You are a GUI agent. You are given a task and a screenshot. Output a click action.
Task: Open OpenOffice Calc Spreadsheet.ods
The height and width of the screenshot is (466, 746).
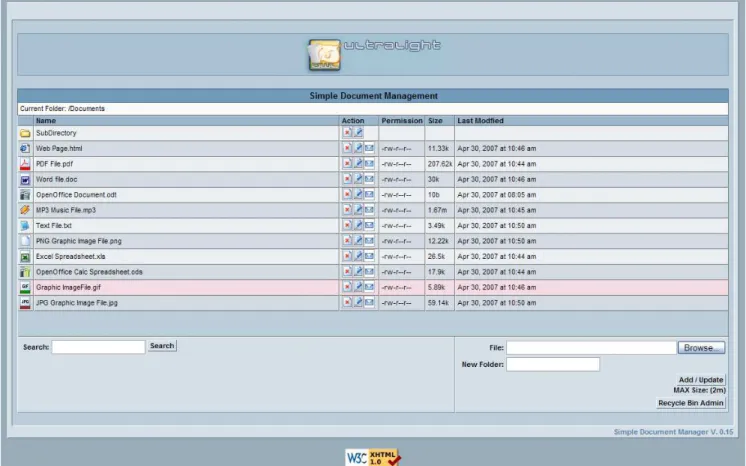(x=89, y=272)
